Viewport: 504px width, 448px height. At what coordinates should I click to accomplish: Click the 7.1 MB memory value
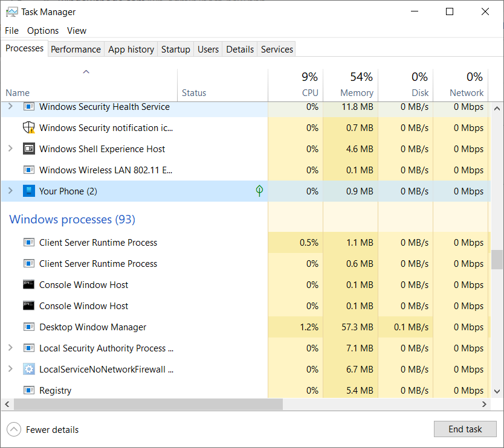pos(360,348)
